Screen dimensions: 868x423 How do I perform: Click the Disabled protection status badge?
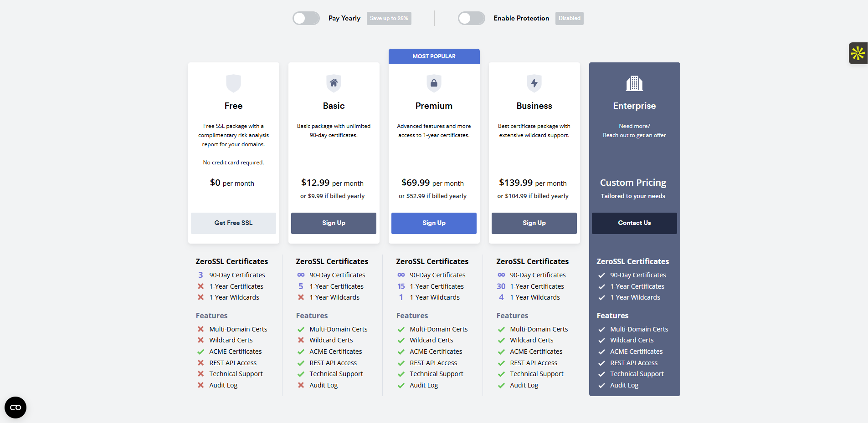[569, 18]
